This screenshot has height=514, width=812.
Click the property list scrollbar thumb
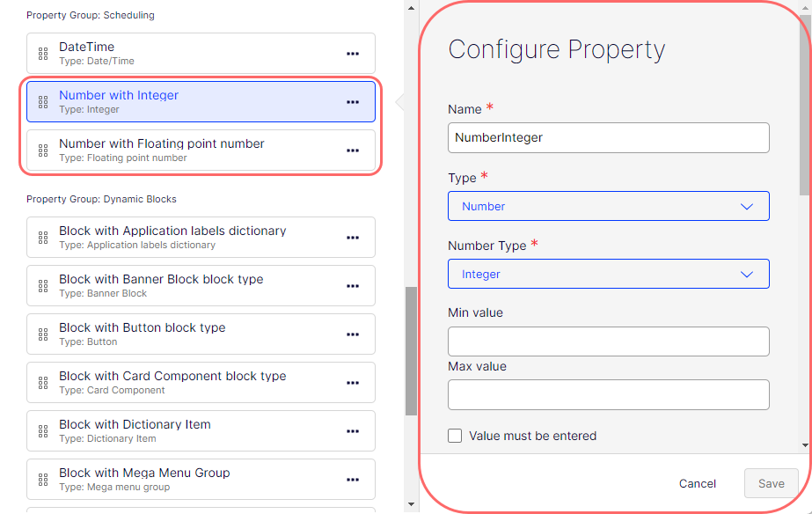tap(411, 351)
